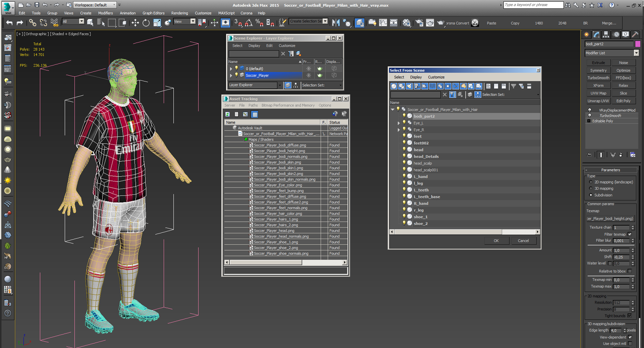Viewport: 644px width, 348px height.
Task: Click Pin Stack icon under modifier stack
Action: [589, 155]
